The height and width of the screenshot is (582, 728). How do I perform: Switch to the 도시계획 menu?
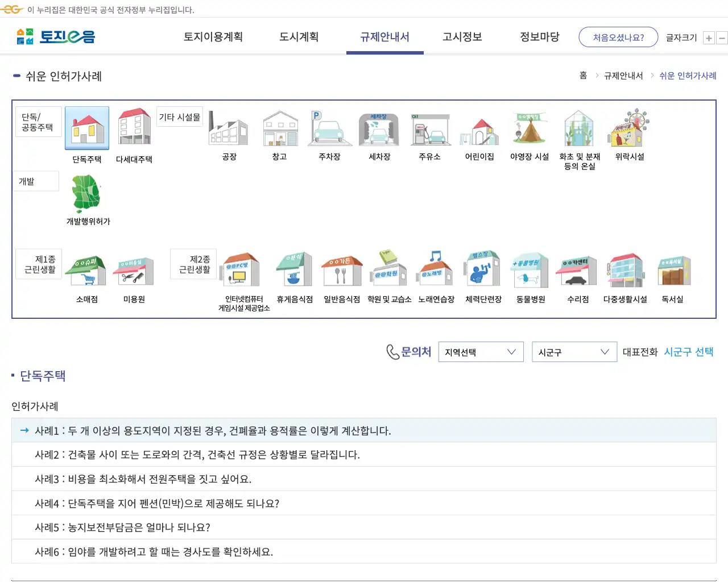click(299, 36)
